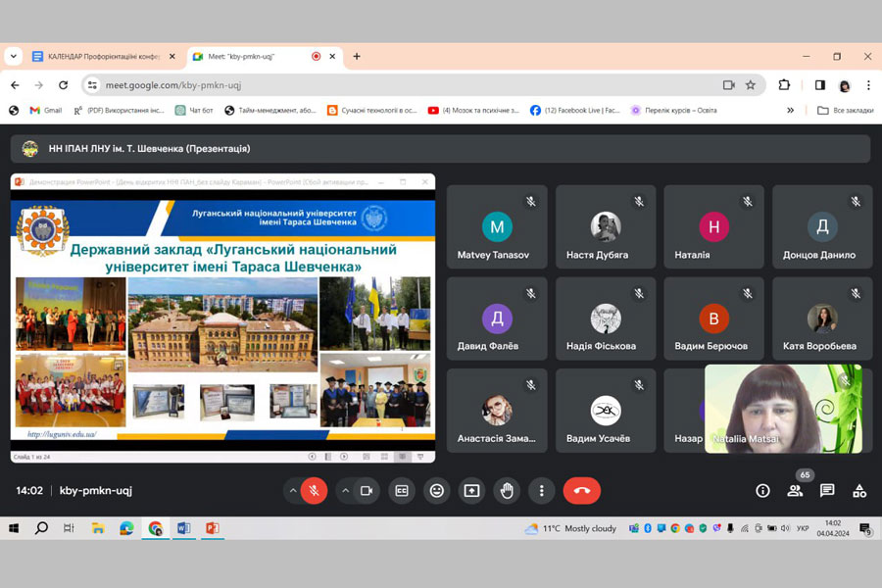This screenshot has width=882, height=588.
Task: Open the Gmail bookmark
Action: [x=45, y=111]
